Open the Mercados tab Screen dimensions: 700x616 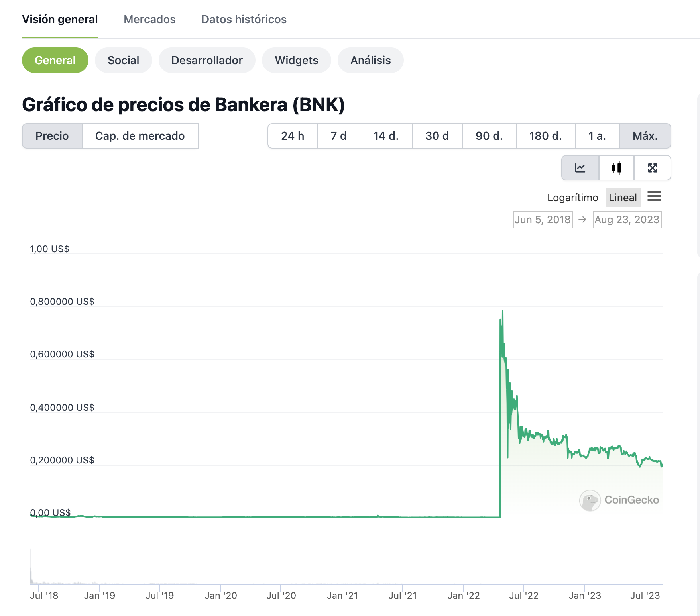pos(149,19)
